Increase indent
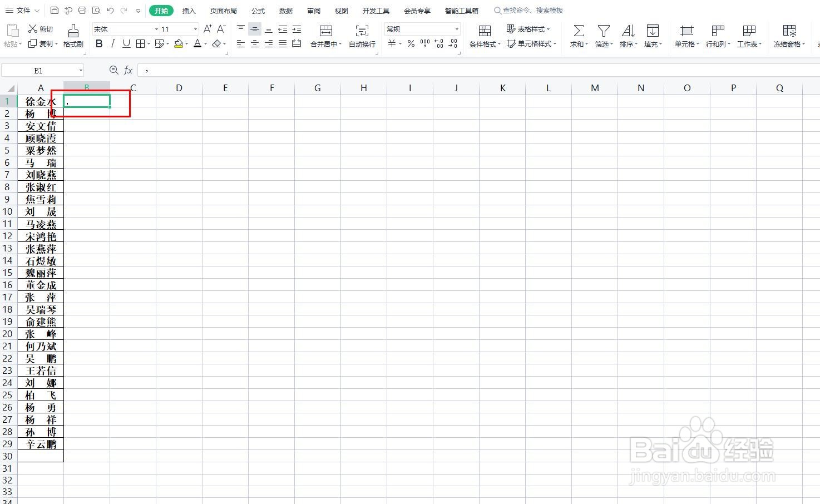Image resolution: width=820 pixels, height=504 pixels. click(x=297, y=29)
